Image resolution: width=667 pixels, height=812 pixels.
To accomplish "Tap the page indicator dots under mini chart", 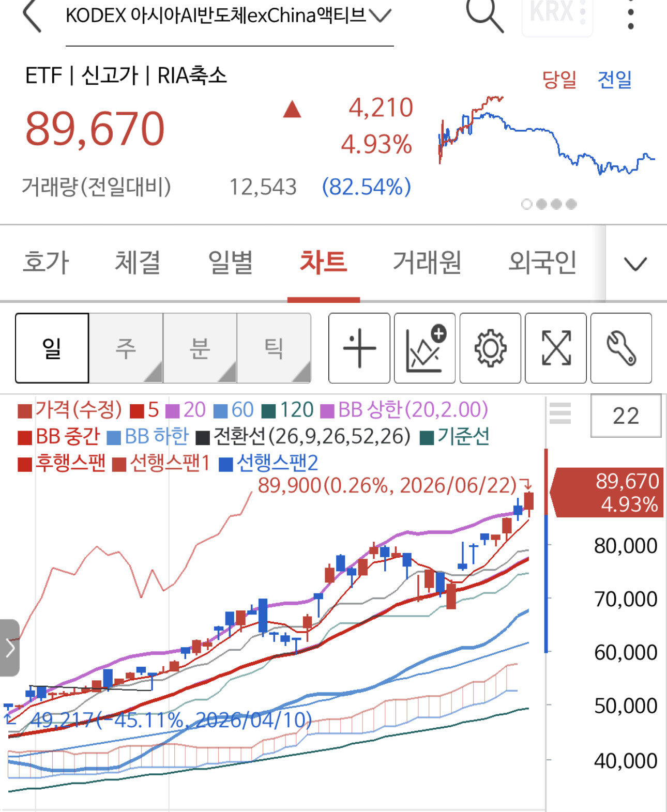I will [549, 204].
